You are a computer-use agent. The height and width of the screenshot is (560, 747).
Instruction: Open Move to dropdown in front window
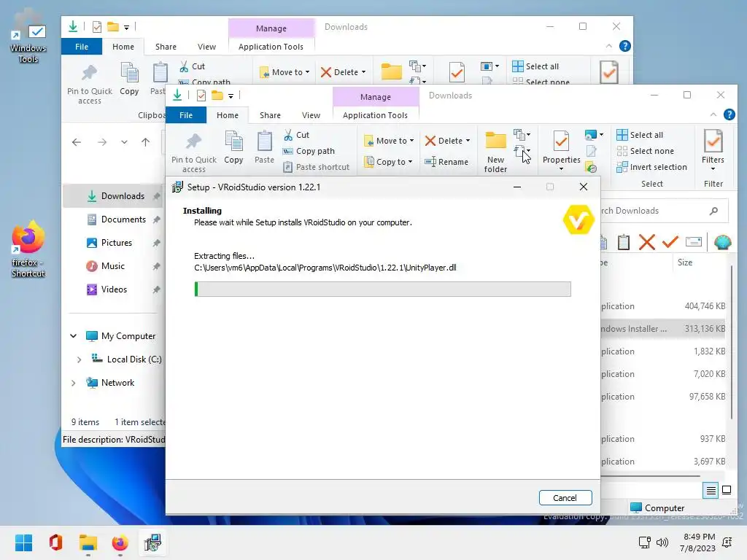(x=389, y=141)
